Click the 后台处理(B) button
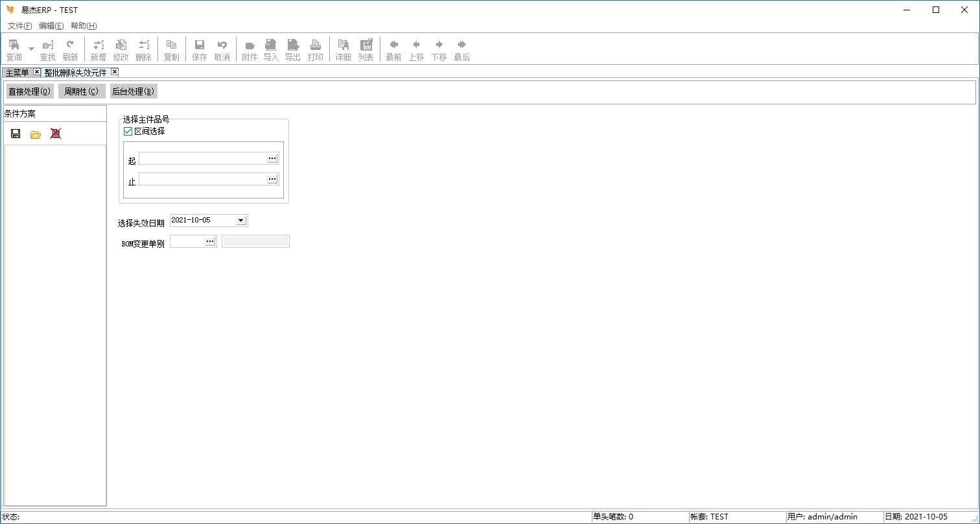 [133, 91]
